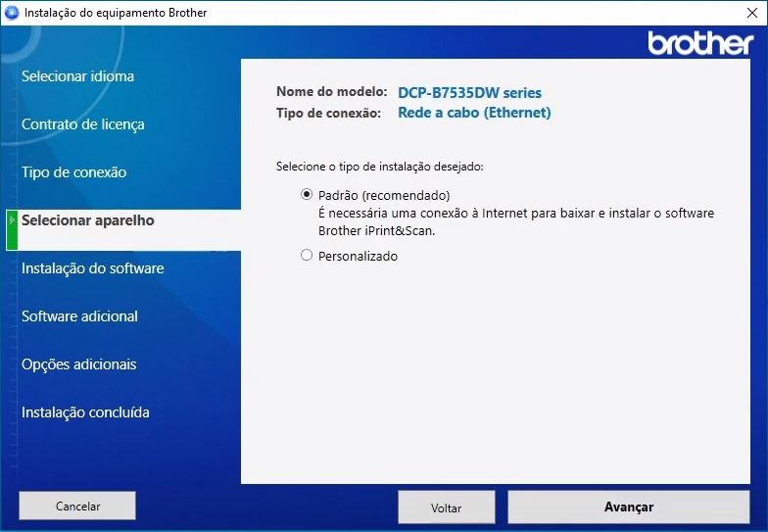Click the Nome do modelo label

tap(331, 92)
